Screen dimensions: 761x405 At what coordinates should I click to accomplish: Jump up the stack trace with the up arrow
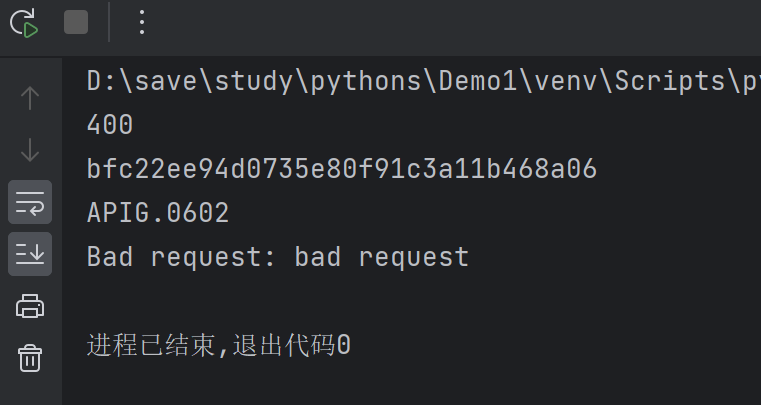coord(30,97)
